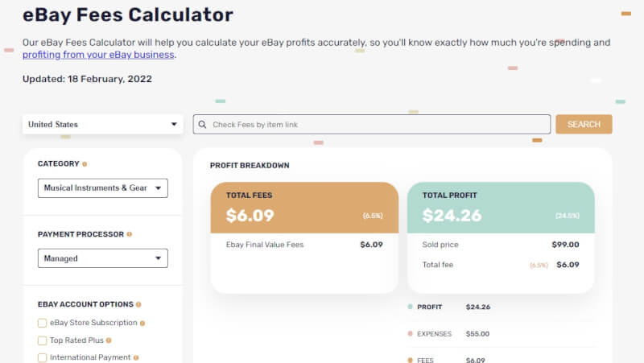The height and width of the screenshot is (363, 644).
Task: Click the eBay Account Options info icon
Action: point(138,305)
